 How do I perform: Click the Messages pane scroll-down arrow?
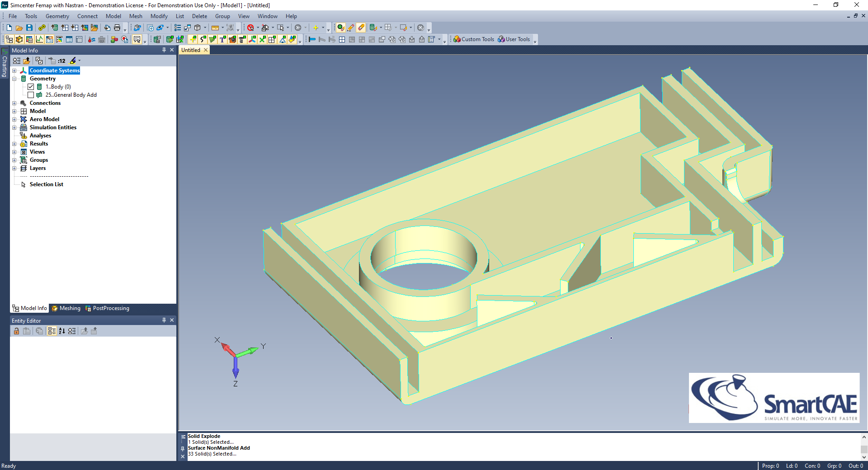click(x=864, y=457)
